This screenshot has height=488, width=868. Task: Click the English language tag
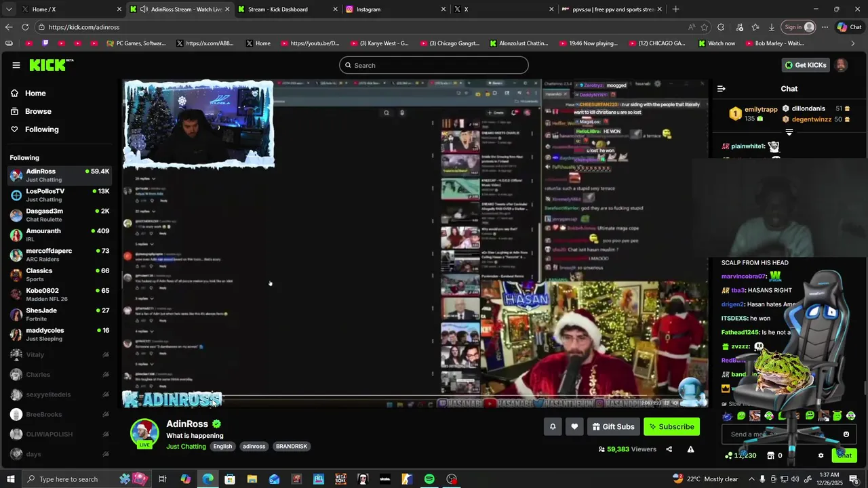[222, 447]
